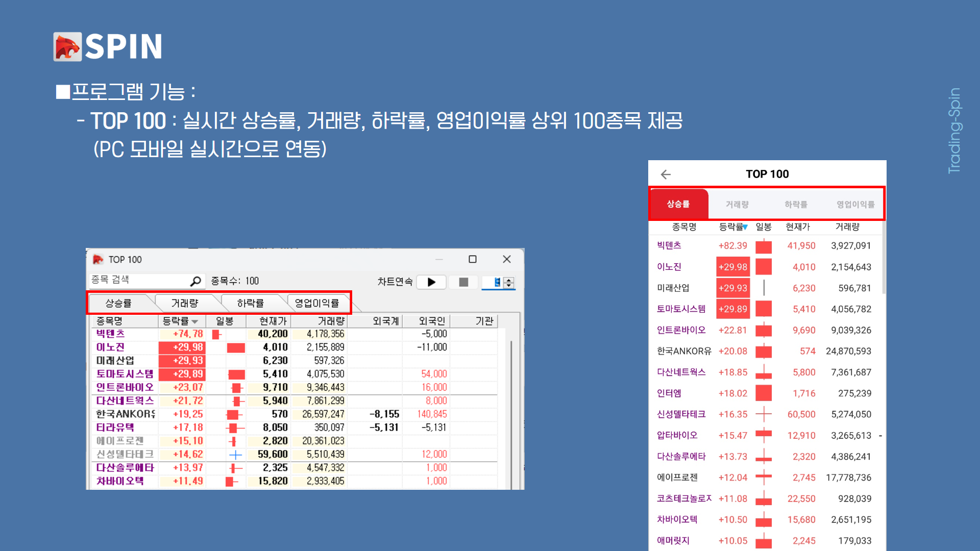Maximize the TOP 100 window
980x551 pixels.
click(x=473, y=259)
